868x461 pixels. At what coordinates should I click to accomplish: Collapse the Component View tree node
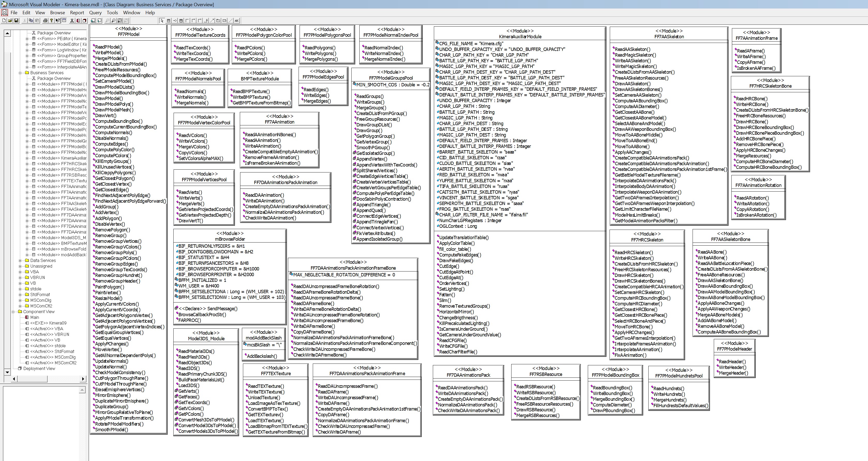(x=13, y=312)
